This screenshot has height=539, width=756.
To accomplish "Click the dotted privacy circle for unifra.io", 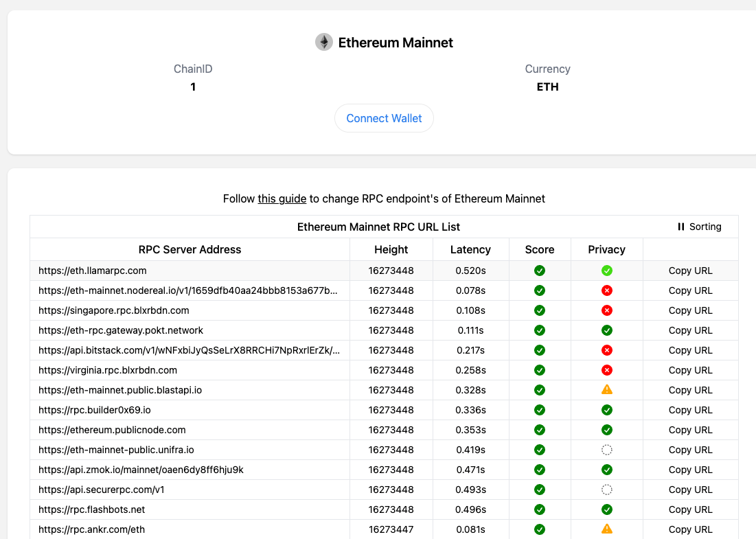I will (607, 450).
